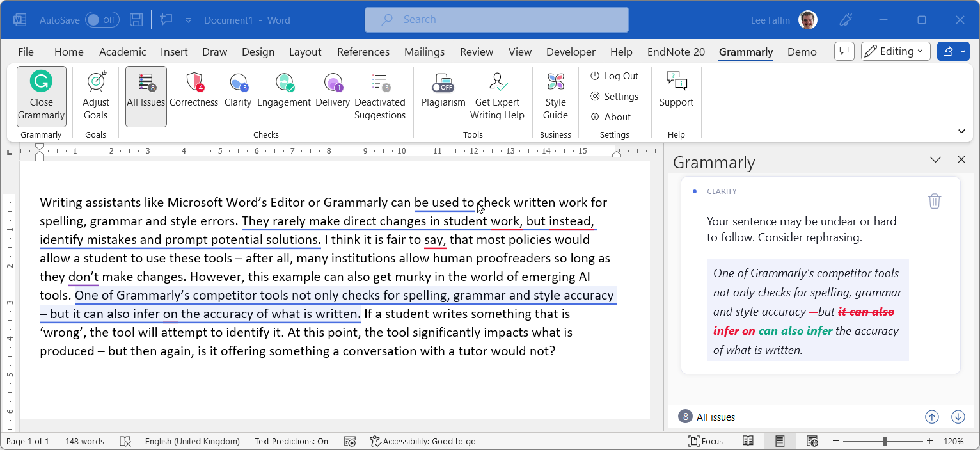Click Log Out in Settings group

[614, 76]
